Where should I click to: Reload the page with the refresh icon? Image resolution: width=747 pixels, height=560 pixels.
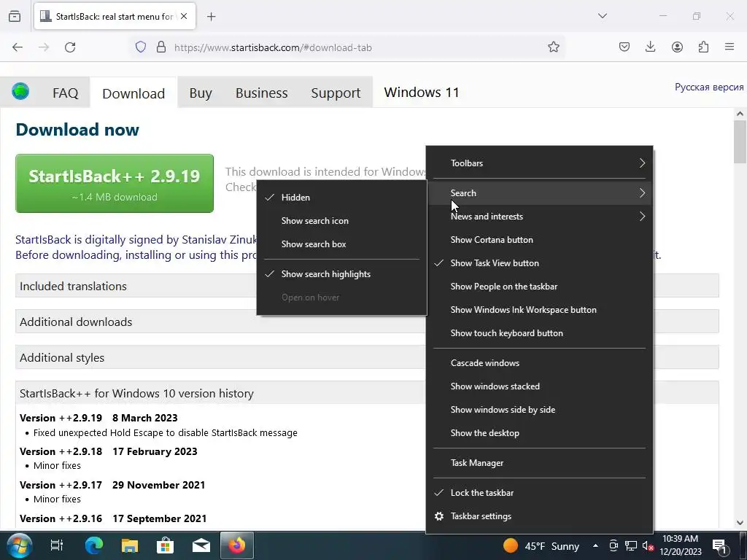[x=70, y=47]
